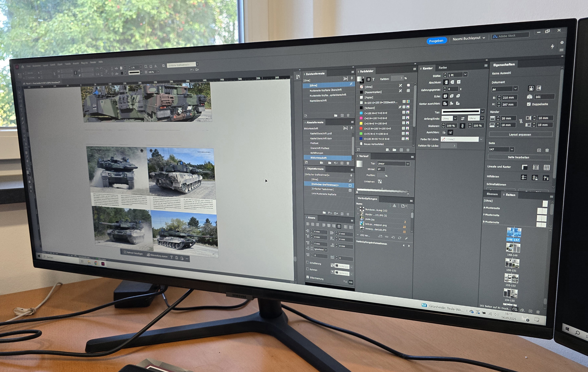
Task: Click the Freigeben button
Action: click(x=436, y=41)
